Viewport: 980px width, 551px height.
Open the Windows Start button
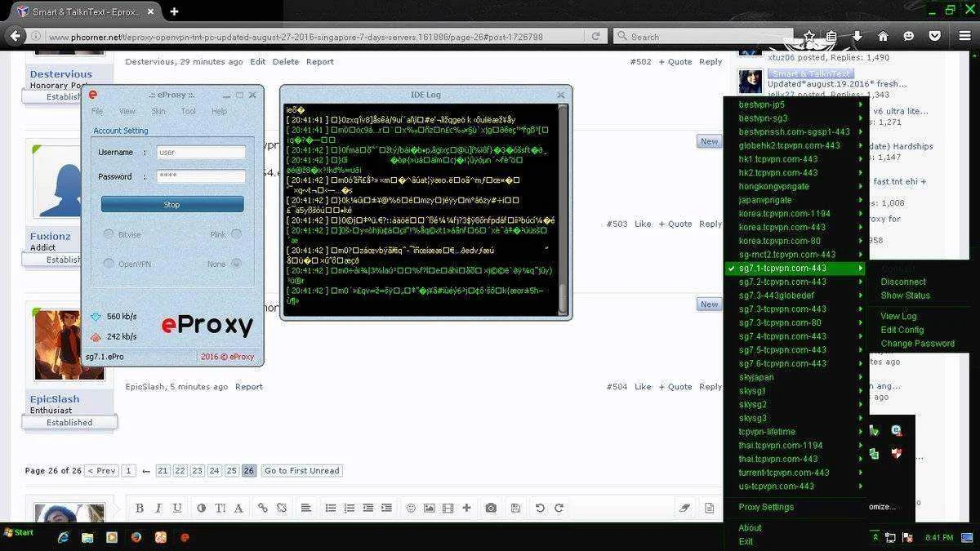point(18,533)
